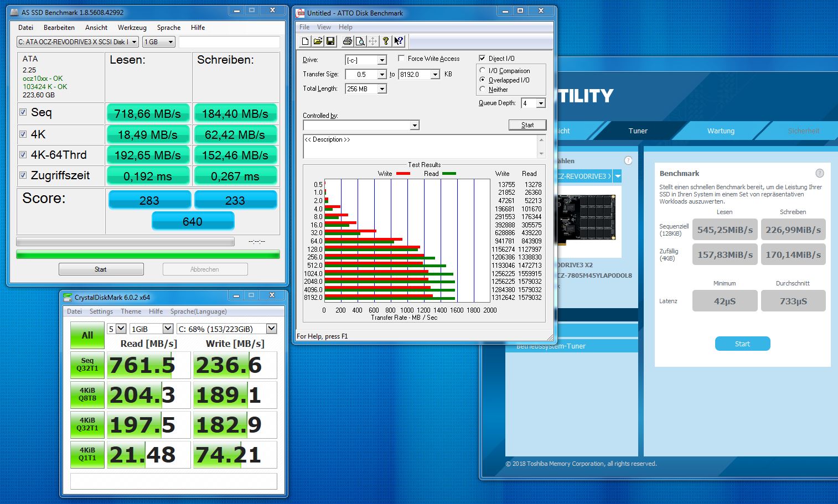Screen dimensions: 838x504
Task: Open the Controlled by dropdown
Action: [x=415, y=126]
